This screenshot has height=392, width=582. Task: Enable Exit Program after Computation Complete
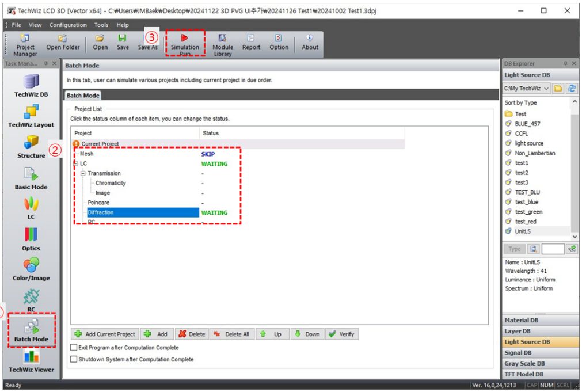tap(74, 348)
